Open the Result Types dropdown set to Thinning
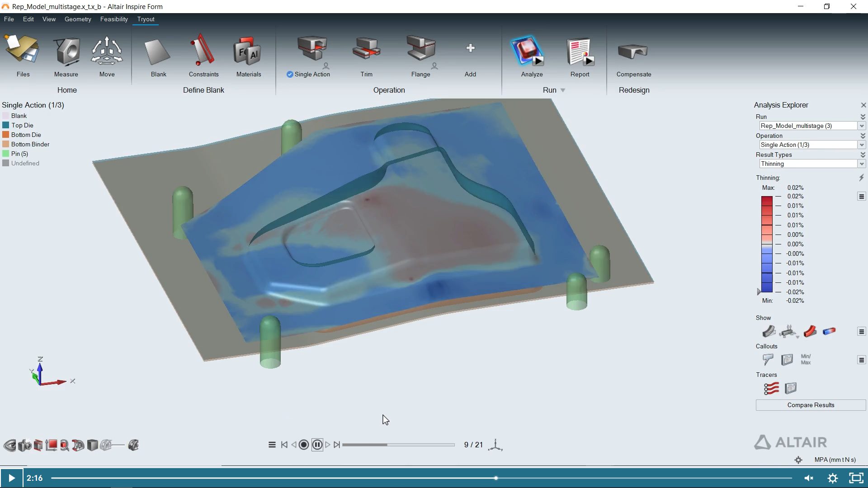This screenshot has height=488, width=868. [x=862, y=164]
